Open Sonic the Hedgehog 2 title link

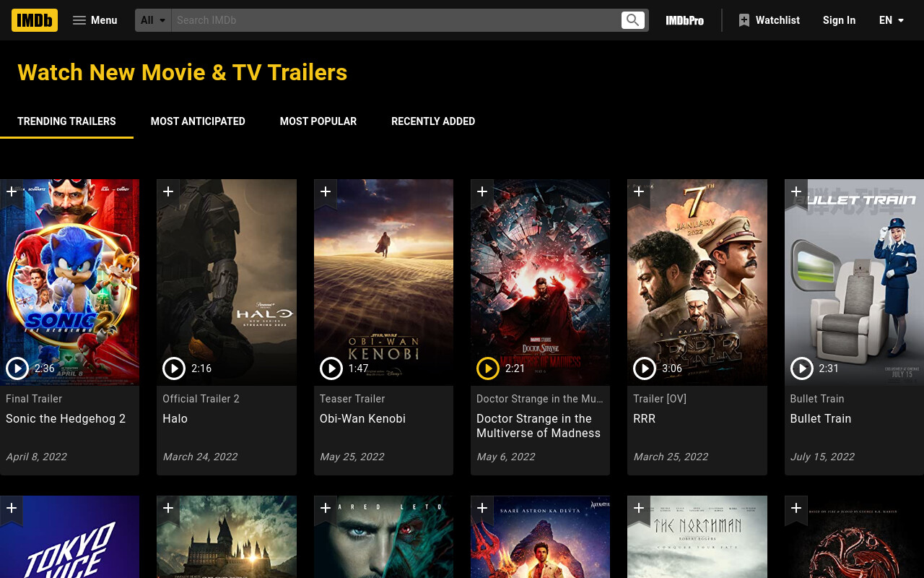pyautogui.click(x=66, y=418)
